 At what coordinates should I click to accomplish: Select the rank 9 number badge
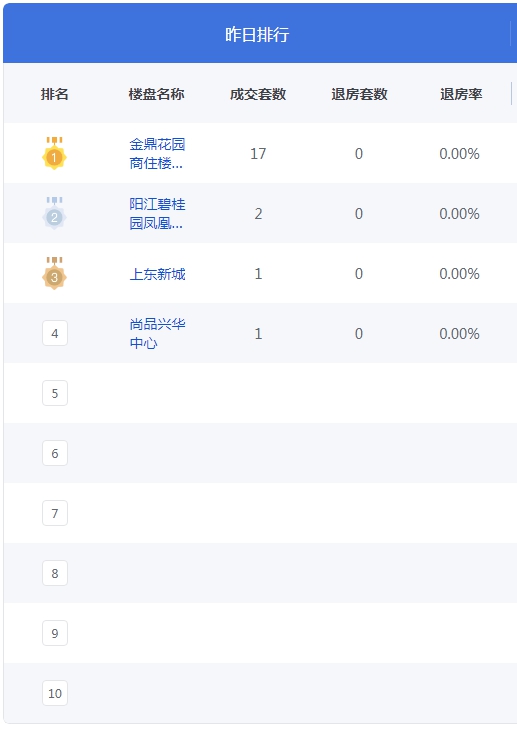click(55, 633)
